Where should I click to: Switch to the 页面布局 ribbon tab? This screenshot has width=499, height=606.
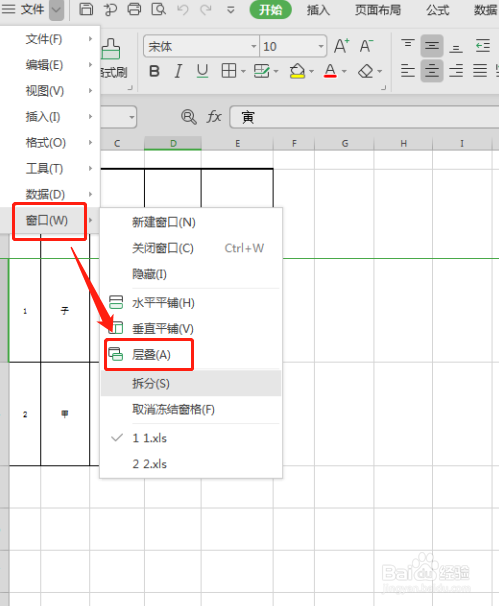[x=378, y=10]
